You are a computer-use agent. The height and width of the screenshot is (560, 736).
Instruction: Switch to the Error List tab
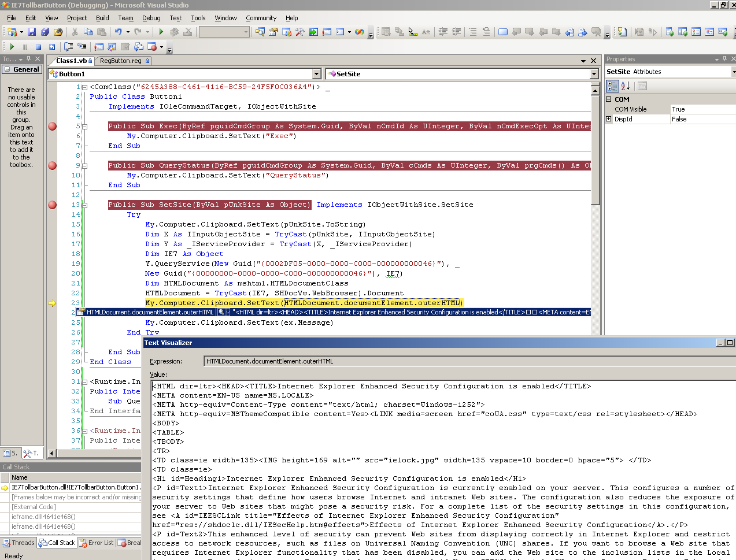click(x=97, y=543)
